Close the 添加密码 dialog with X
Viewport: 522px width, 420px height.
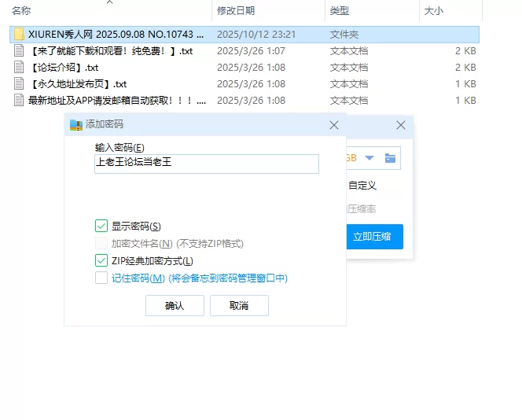pos(334,125)
